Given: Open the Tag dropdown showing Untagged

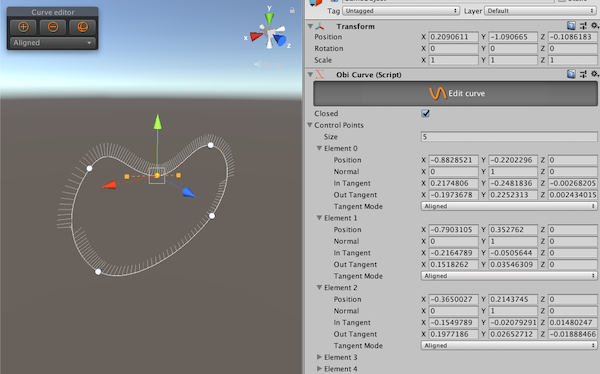Looking at the screenshot, I should (401, 11).
